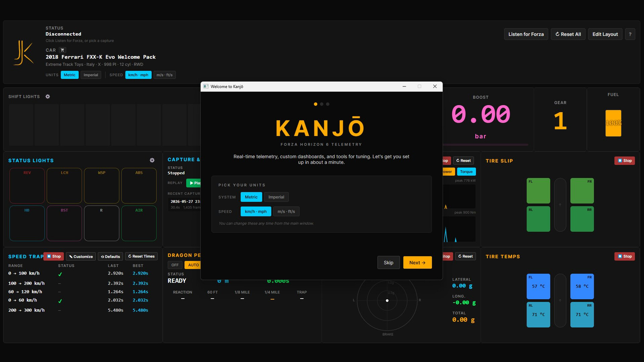Click the g-force circle center dot
644x362 pixels.
click(x=387, y=300)
